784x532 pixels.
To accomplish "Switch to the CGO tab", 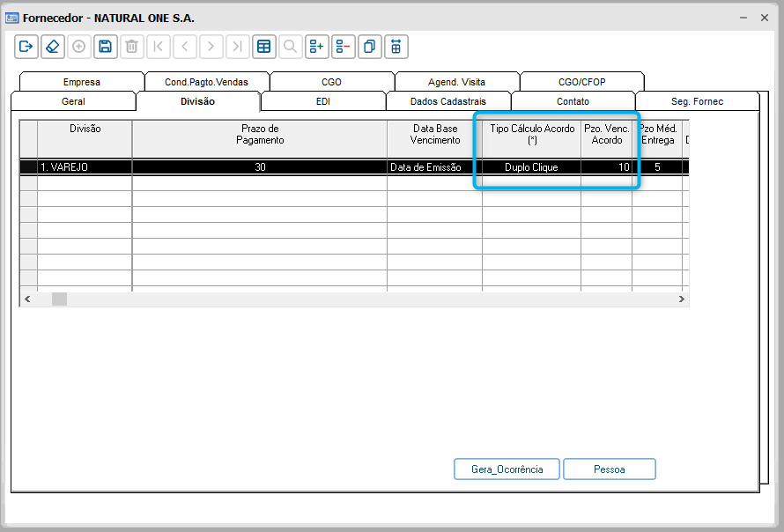I will pos(331,82).
